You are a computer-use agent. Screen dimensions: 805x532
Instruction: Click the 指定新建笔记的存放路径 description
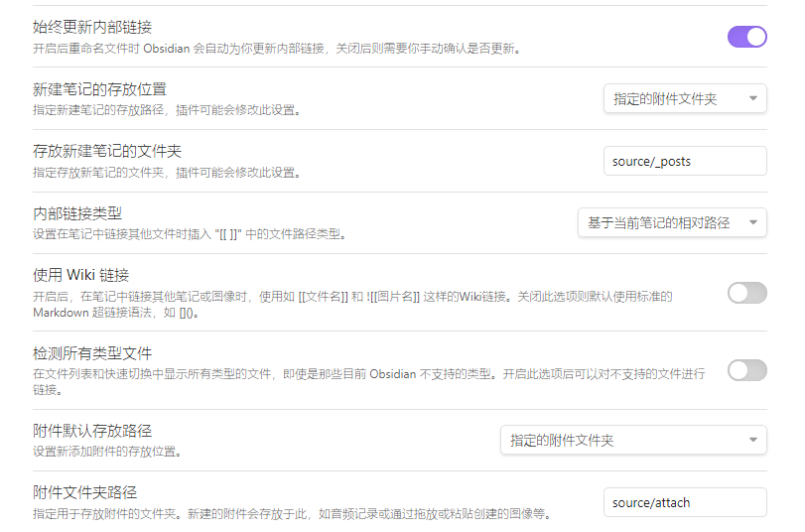(x=167, y=110)
